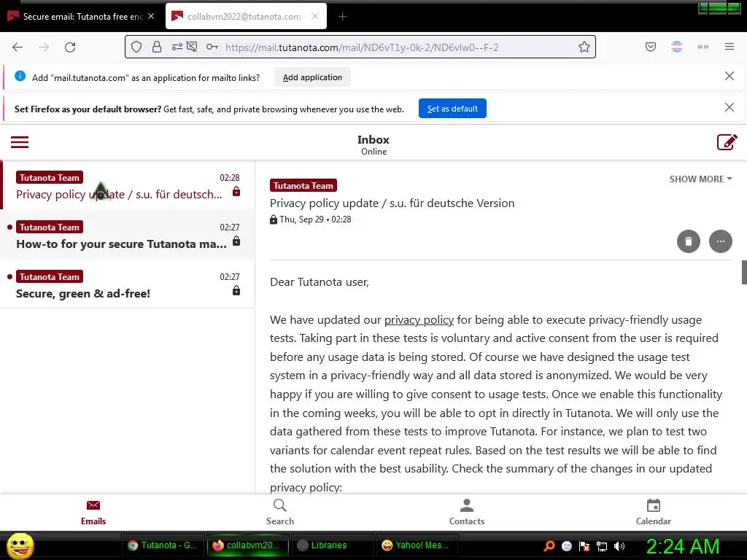Open the Firefox application menu
747x560 pixels.
click(x=729, y=47)
